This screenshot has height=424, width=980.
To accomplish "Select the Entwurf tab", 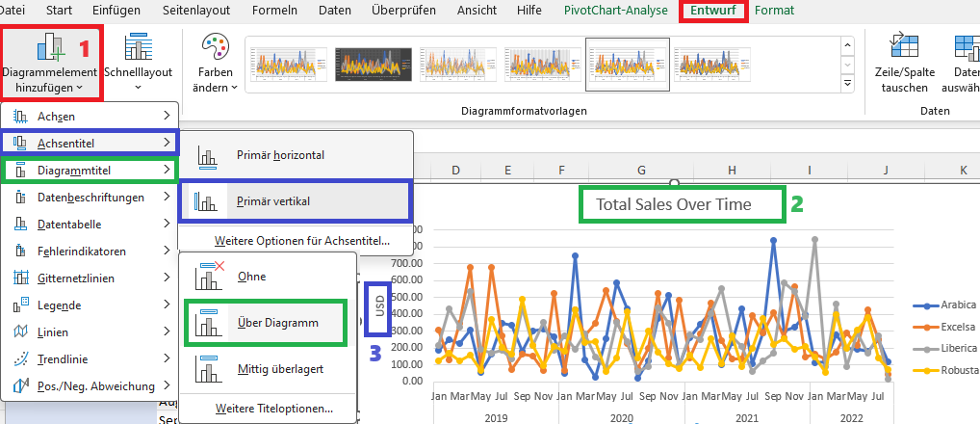I will click(713, 11).
